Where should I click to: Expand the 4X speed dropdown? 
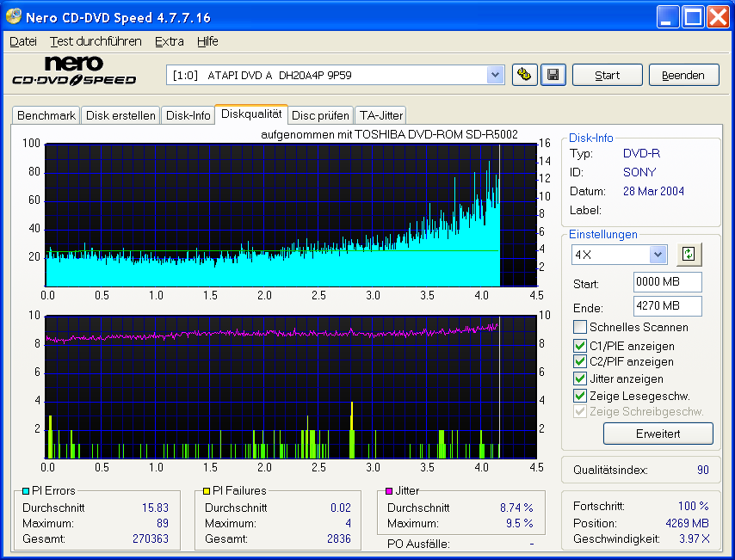click(x=658, y=254)
